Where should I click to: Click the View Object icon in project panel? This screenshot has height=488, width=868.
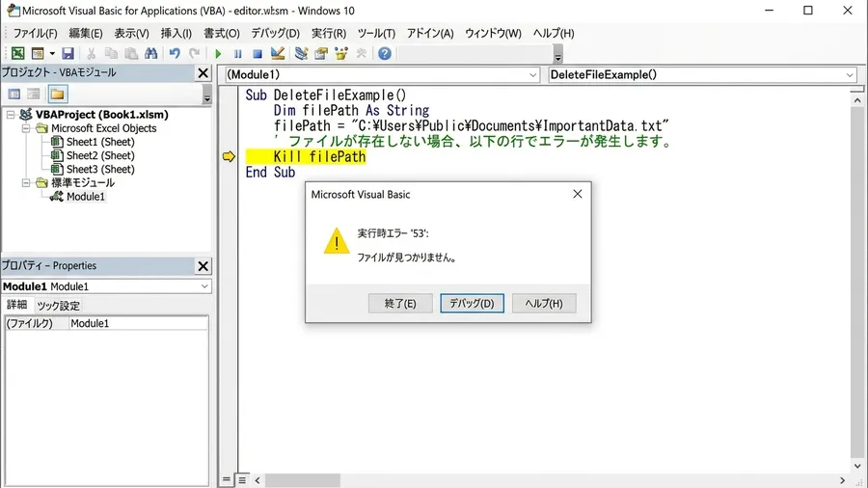coord(33,95)
